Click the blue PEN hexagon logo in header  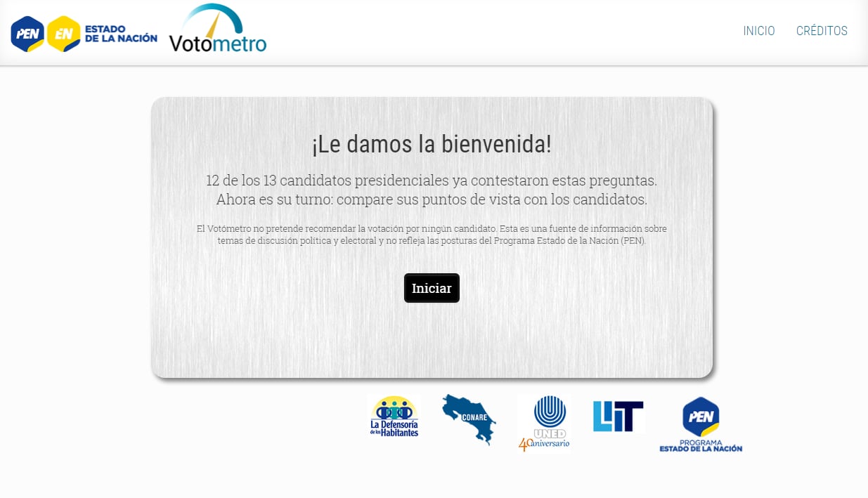27,34
